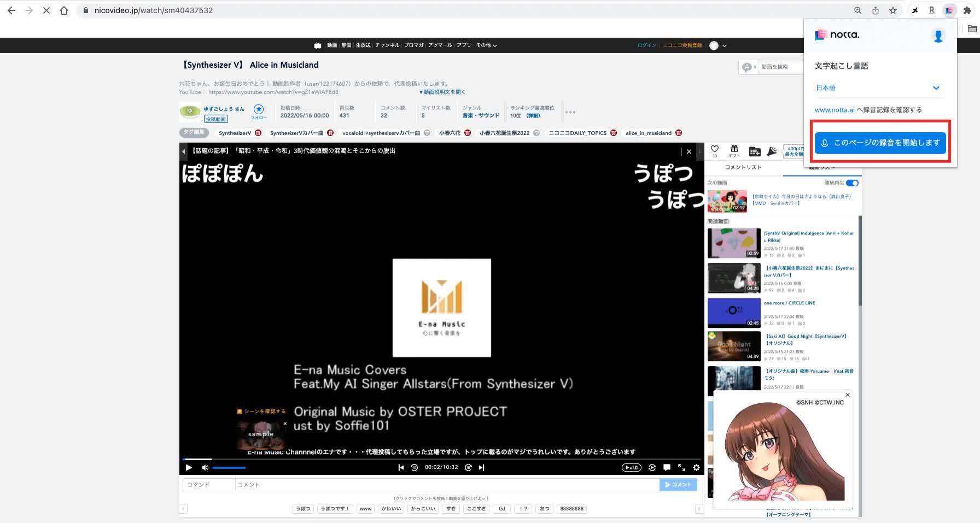This screenshot has width=980, height=523.
Task: Switch to the コメントリスト tab
Action: (743, 167)
